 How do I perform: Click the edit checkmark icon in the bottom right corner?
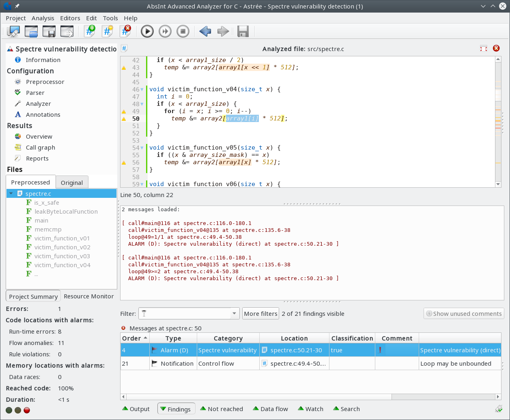click(x=498, y=409)
